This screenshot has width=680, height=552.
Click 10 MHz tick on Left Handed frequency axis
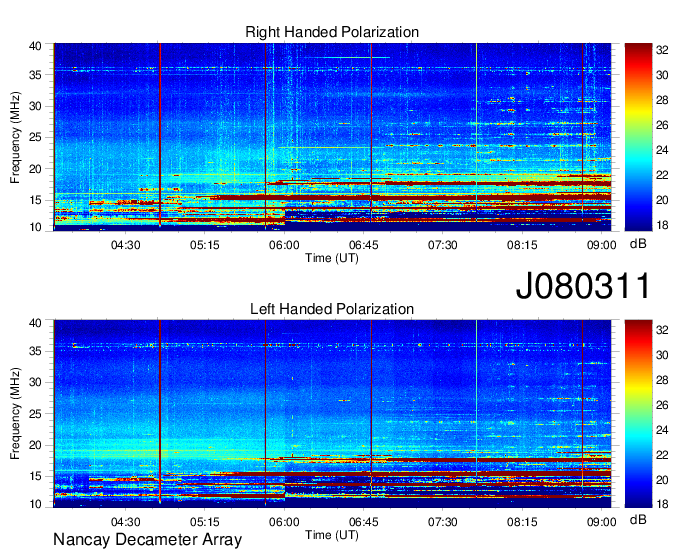tap(35, 504)
